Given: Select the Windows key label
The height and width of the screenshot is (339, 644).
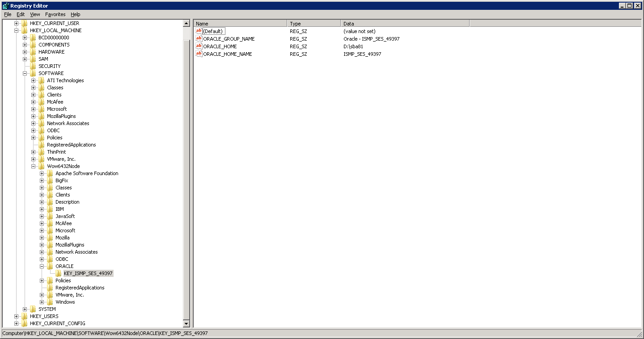Looking at the screenshot, I should tap(65, 302).
